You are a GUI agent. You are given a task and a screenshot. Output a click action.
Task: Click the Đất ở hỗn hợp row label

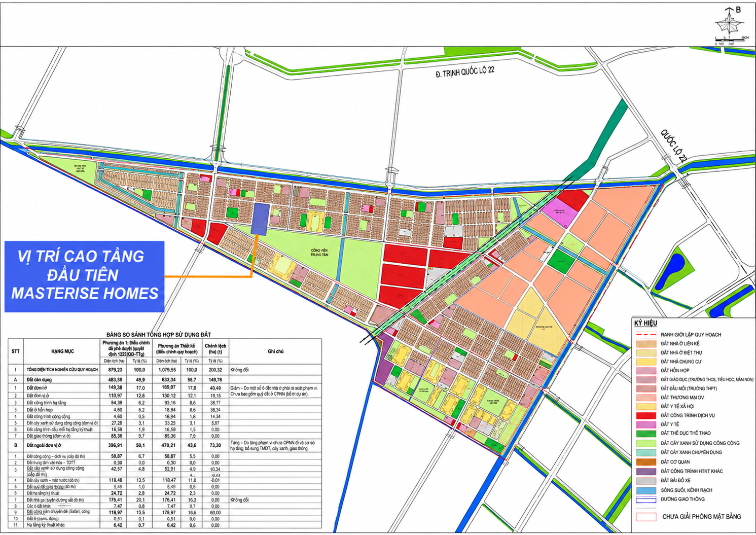tap(40, 409)
